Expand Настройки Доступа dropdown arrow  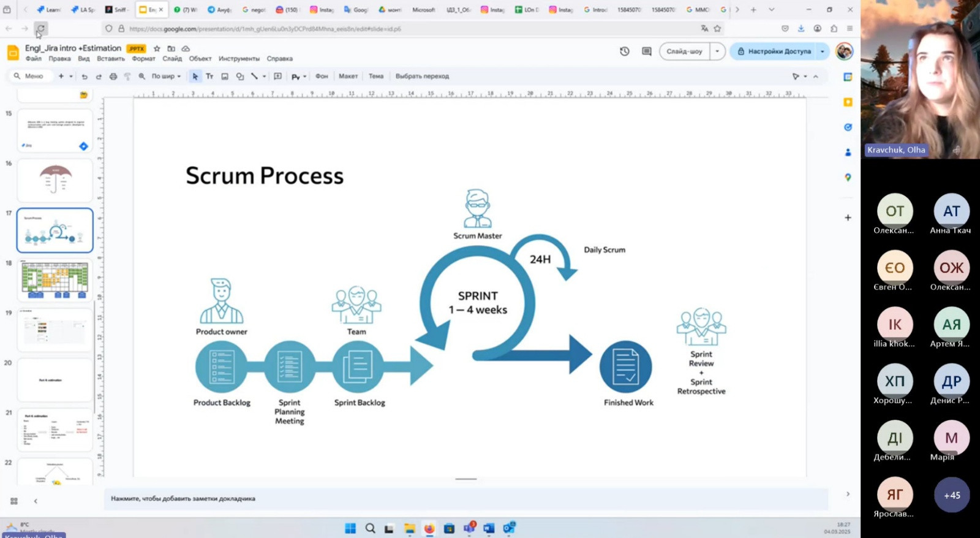823,51
